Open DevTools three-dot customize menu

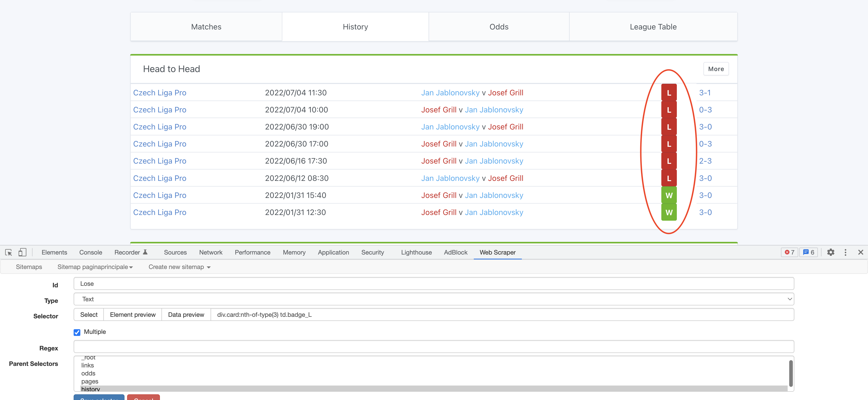pyautogui.click(x=846, y=252)
